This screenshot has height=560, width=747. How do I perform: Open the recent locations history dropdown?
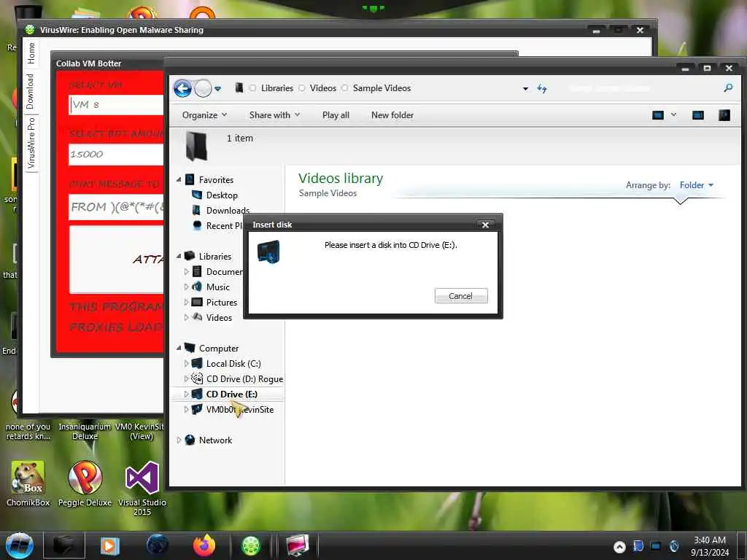click(x=217, y=88)
